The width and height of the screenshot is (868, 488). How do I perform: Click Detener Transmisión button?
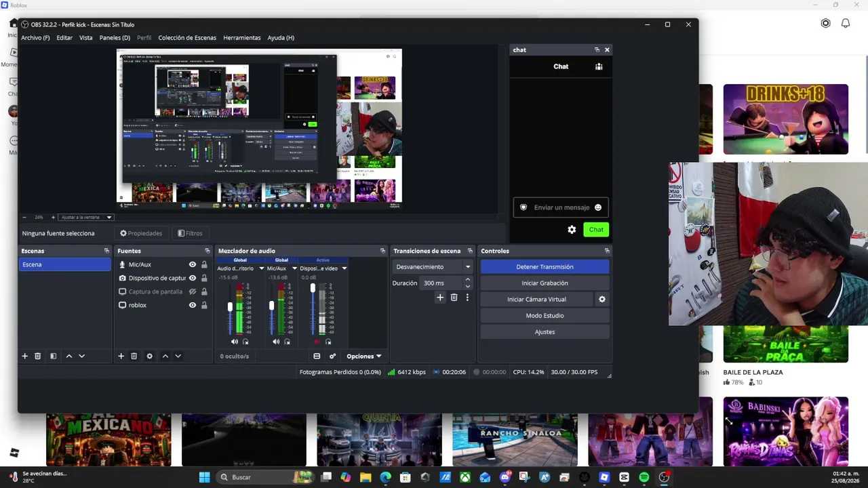click(545, 267)
